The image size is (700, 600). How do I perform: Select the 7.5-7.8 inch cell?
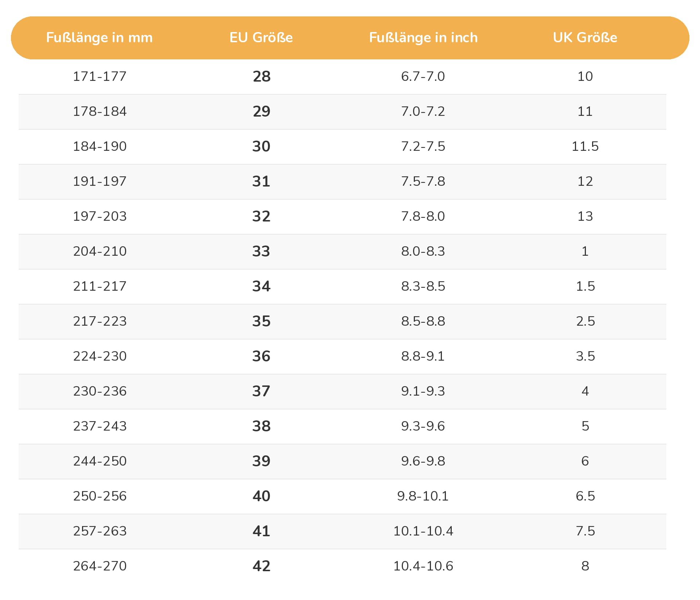423,181
